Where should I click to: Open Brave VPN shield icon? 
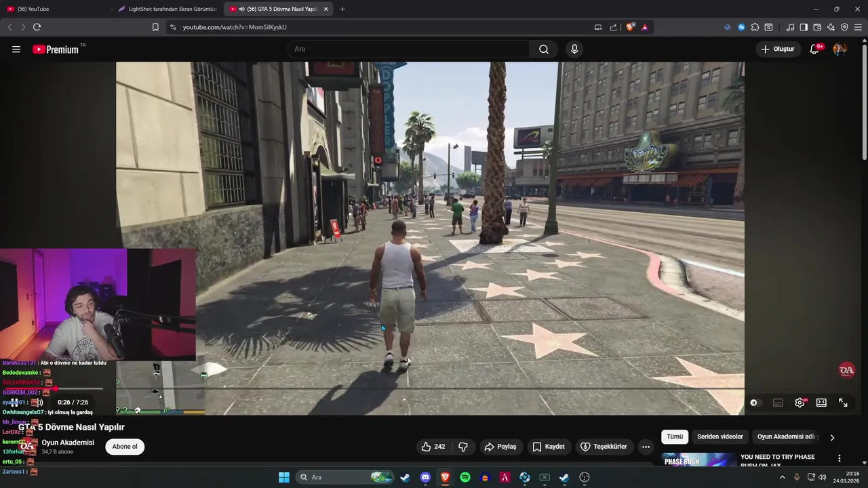844,27
